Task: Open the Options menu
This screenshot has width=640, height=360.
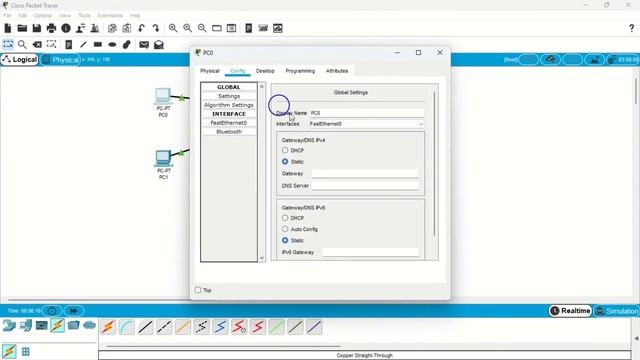Action: (42, 15)
